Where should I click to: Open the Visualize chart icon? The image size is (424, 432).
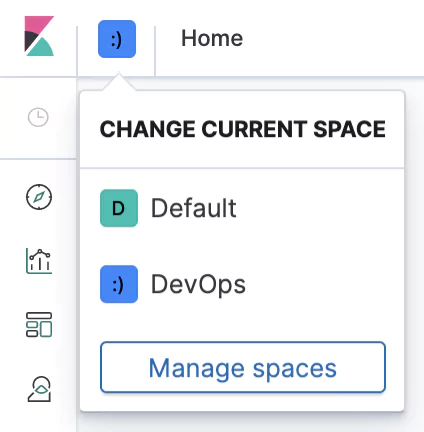pos(39,261)
